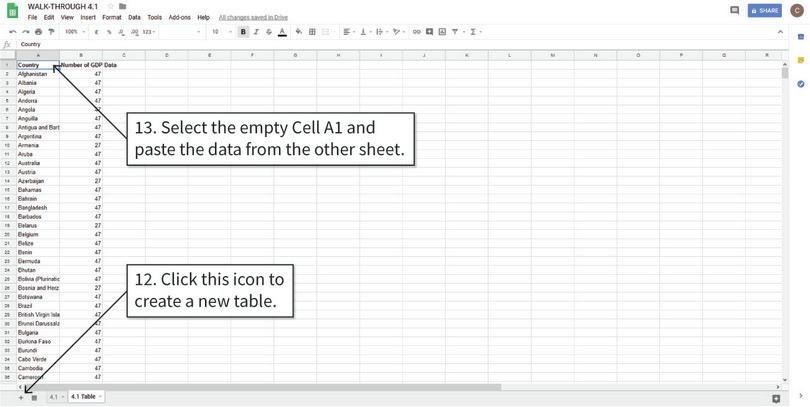Click 'All changes saved in Drive' link
810x407 pixels.
tap(253, 18)
